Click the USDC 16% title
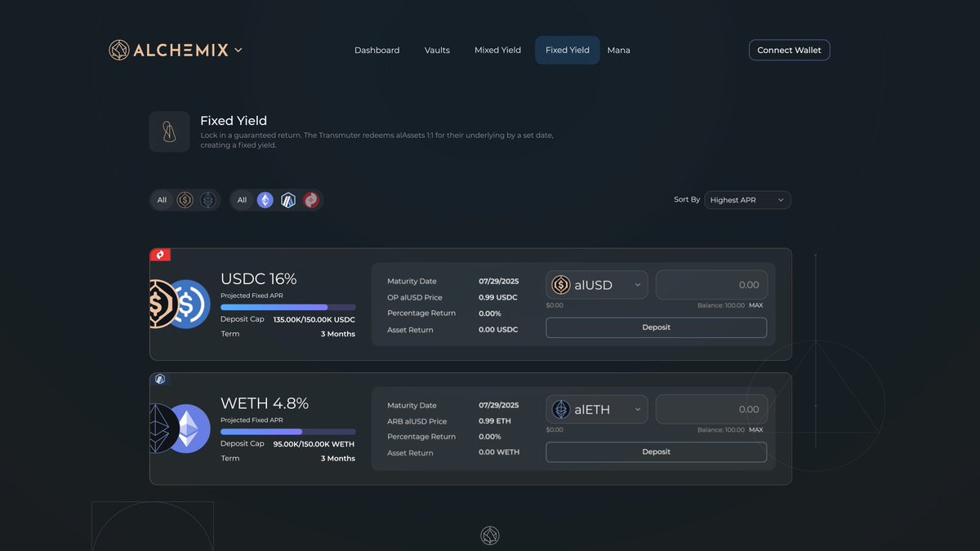Viewport: 980px width, 551px height. 259,278
